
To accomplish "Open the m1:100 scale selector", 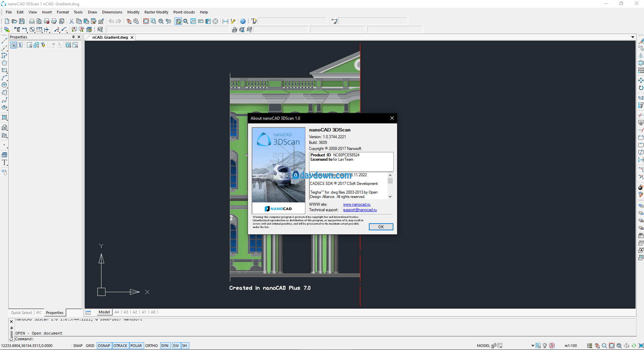I will pos(571,346).
